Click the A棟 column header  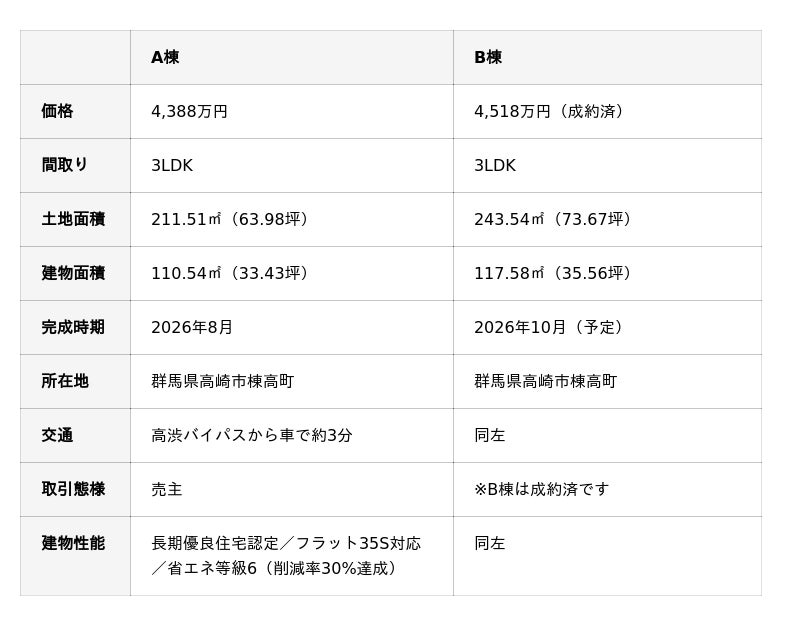pyautogui.click(x=165, y=57)
